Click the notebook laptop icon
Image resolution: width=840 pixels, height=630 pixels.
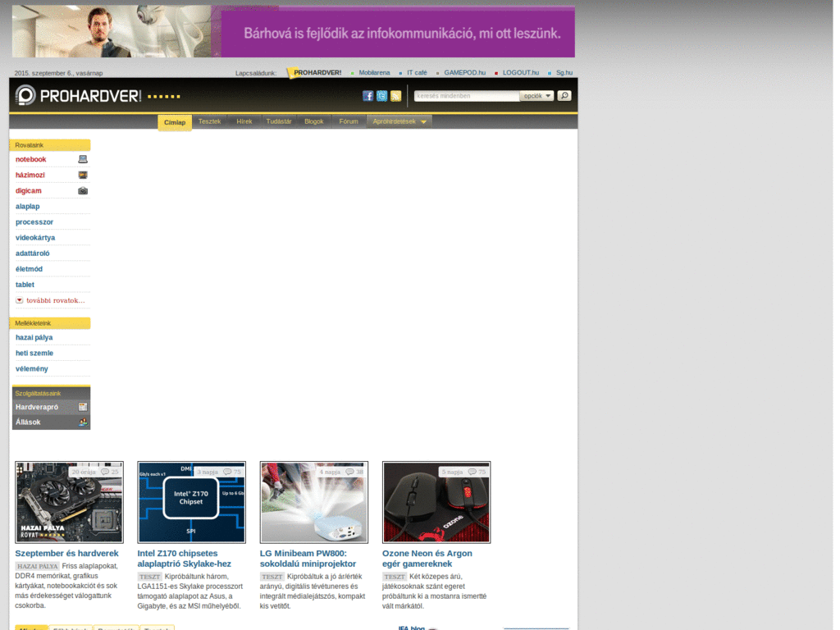[x=83, y=159]
